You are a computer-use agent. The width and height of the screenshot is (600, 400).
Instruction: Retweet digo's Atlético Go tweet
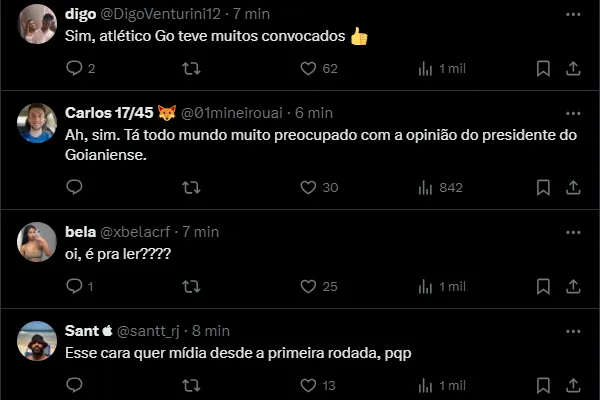click(x=192, y=68)
